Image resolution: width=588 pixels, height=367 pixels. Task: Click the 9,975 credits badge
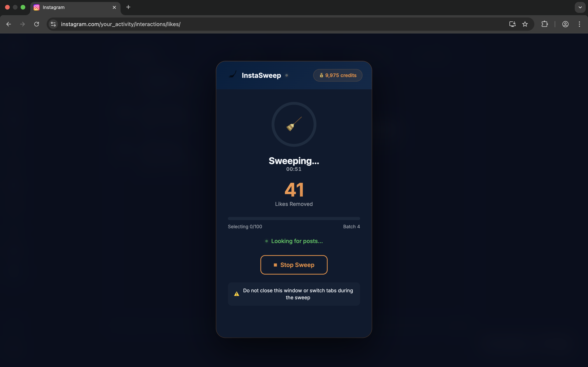click(338, 75)
